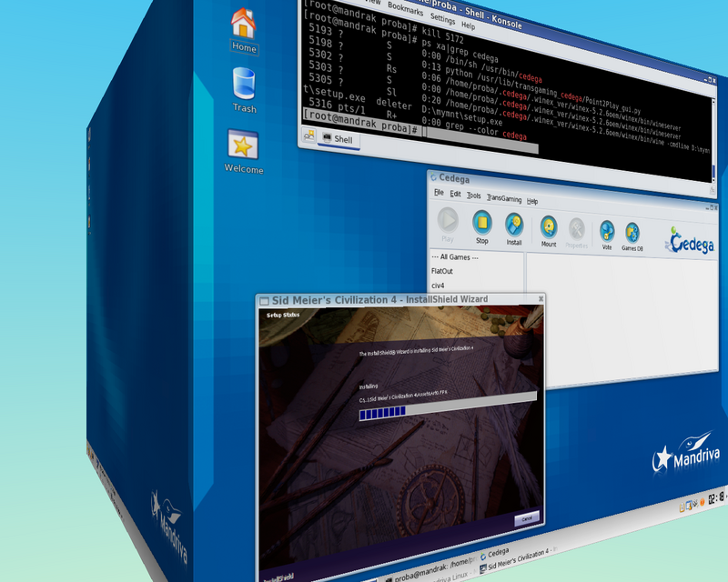Click the Cedega taskbar entry

495,554
